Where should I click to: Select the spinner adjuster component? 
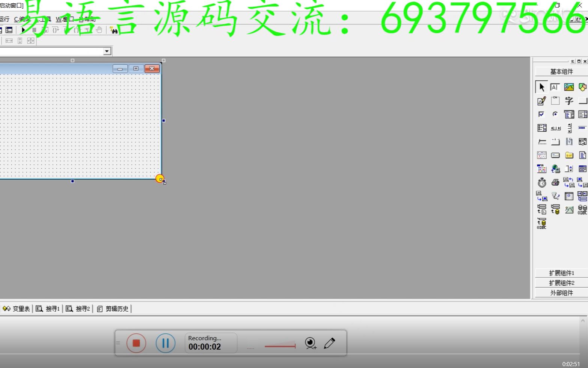[569, 169]
